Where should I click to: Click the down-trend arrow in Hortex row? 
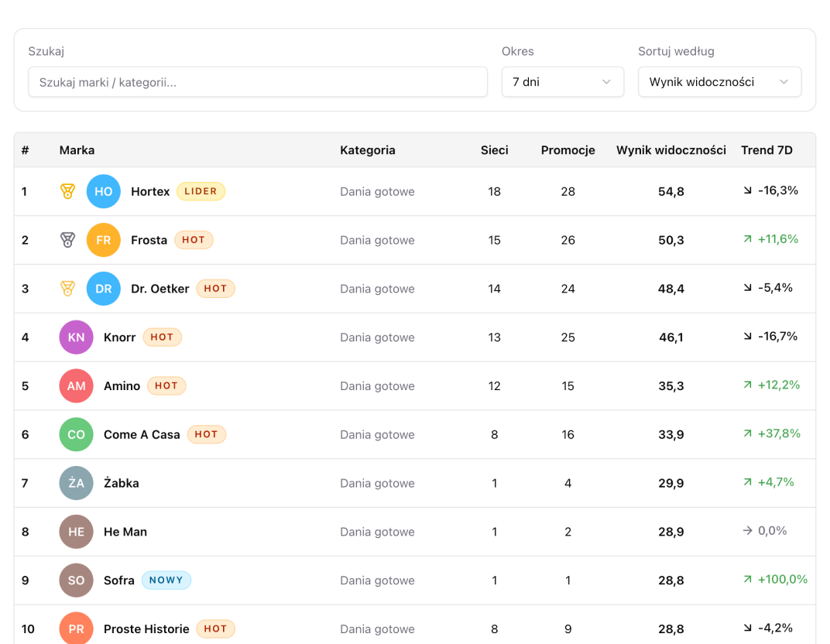point(747,190)
